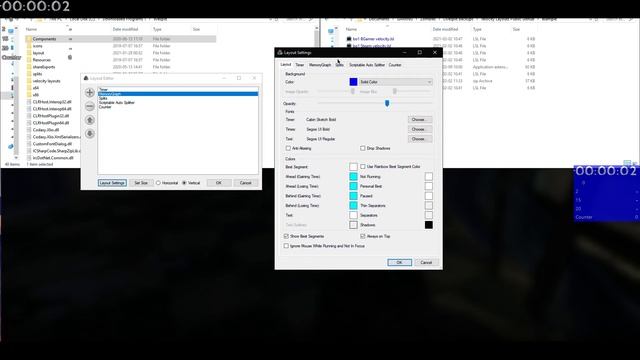
Task: Click Cancel in the Layout Editor window
Action: [246, 183]
